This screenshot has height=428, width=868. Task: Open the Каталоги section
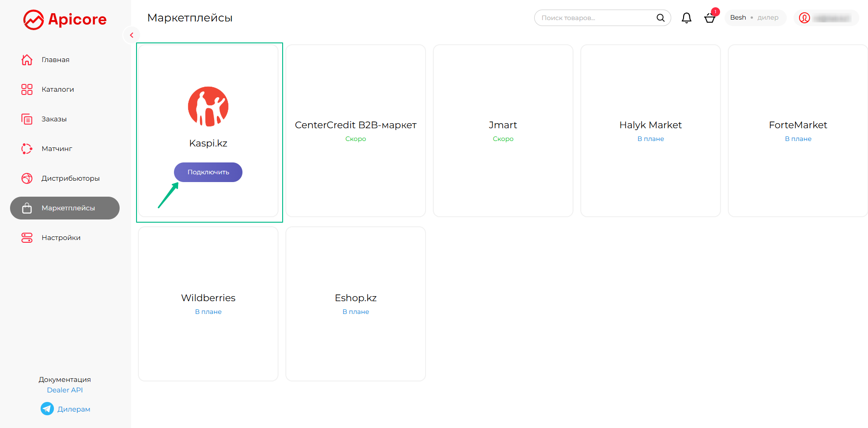pyautogui.click(x=58, y=89)
